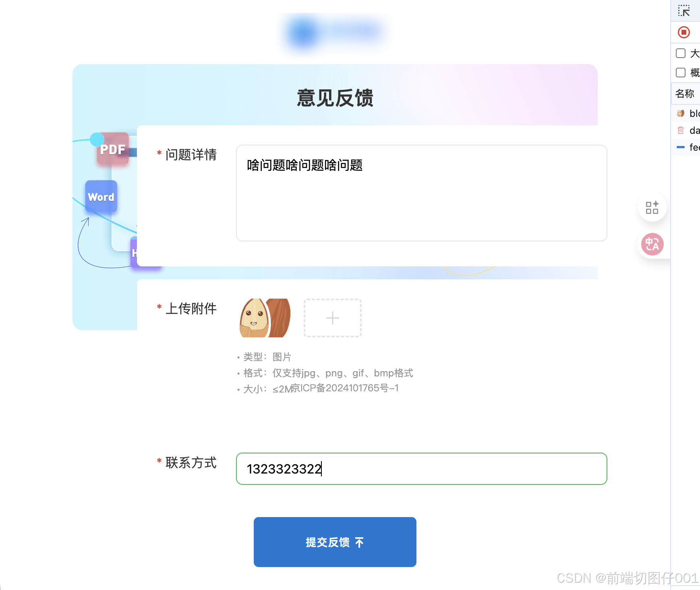This screenshot has width=700, height=590.
Task: Click the DevTools element inspector icon
Action: tap(683, 10)
